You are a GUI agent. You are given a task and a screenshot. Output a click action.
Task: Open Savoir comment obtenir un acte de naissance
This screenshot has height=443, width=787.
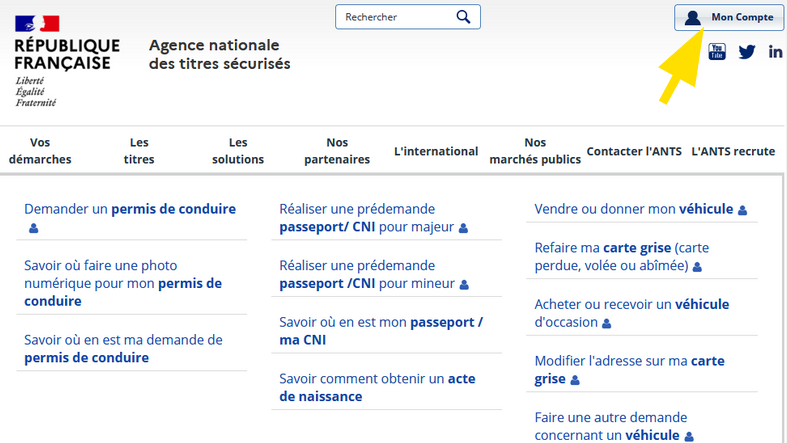point(377,387)
